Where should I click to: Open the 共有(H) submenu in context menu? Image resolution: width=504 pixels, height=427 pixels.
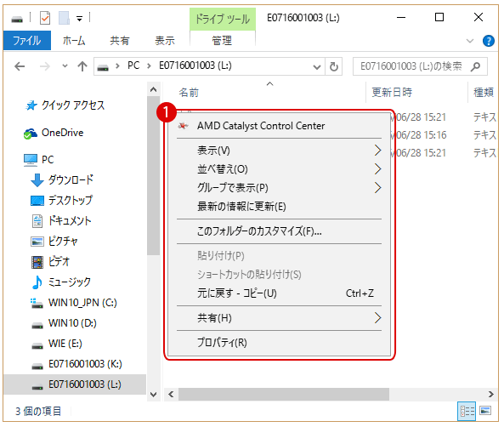pyautogui.click(x=279, y=318)
